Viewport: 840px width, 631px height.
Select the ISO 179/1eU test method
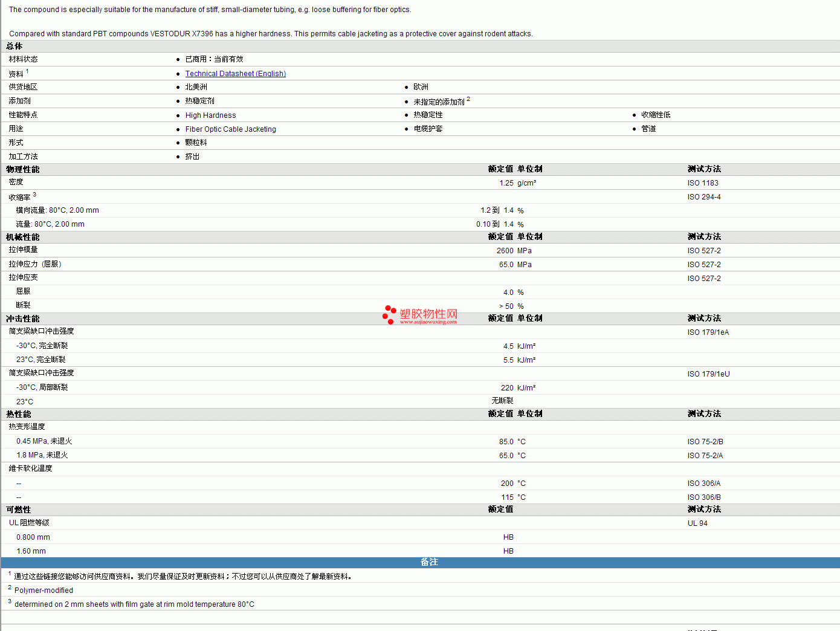[709, 374]
